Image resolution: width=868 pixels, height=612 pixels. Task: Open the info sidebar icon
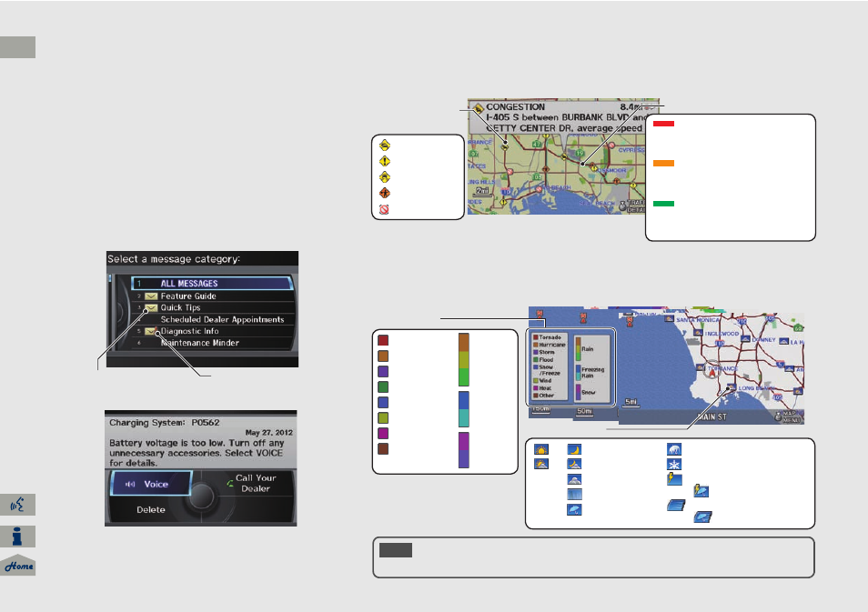pyautogui.click(x=17, y=537)
